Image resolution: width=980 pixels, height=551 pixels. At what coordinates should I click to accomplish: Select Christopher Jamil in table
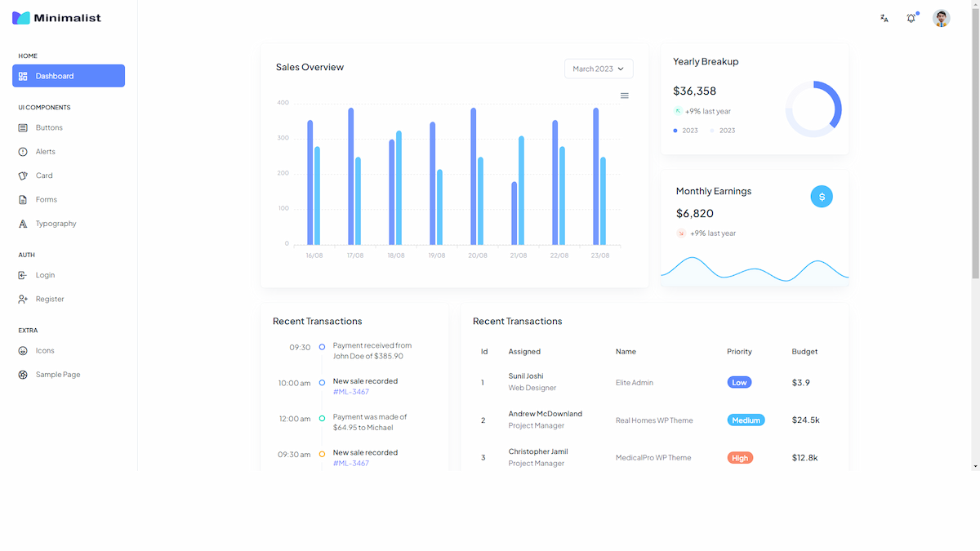pos(538,451)
